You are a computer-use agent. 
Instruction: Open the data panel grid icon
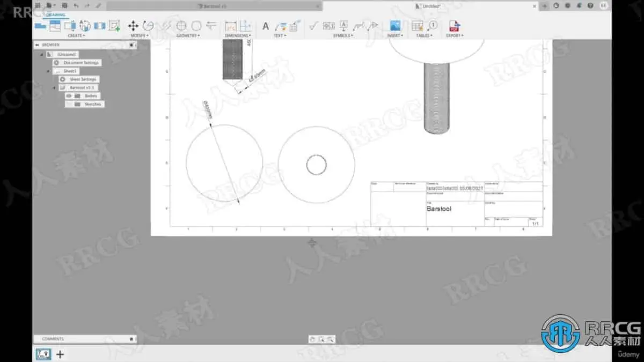(x=38, y=5)
